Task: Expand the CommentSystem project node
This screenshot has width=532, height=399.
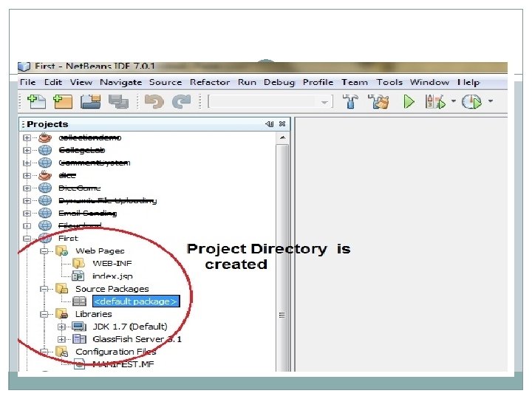Action: point(27,163)
